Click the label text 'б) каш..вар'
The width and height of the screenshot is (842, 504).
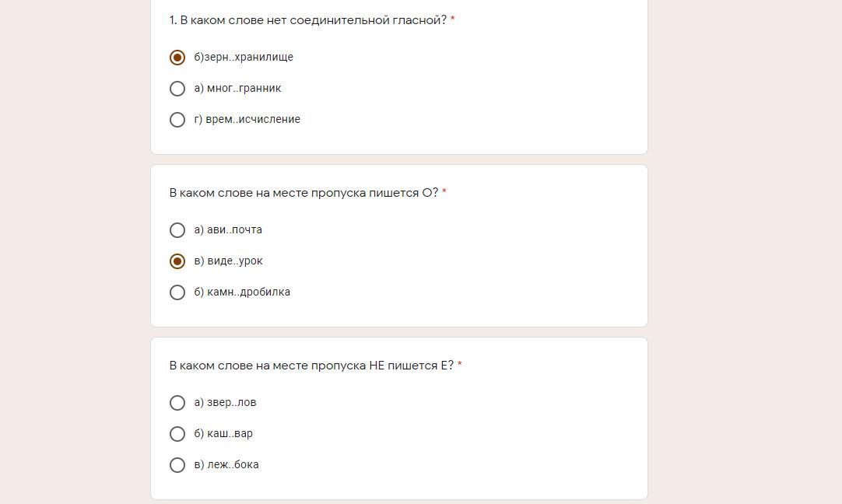click(x=223, y=434)
